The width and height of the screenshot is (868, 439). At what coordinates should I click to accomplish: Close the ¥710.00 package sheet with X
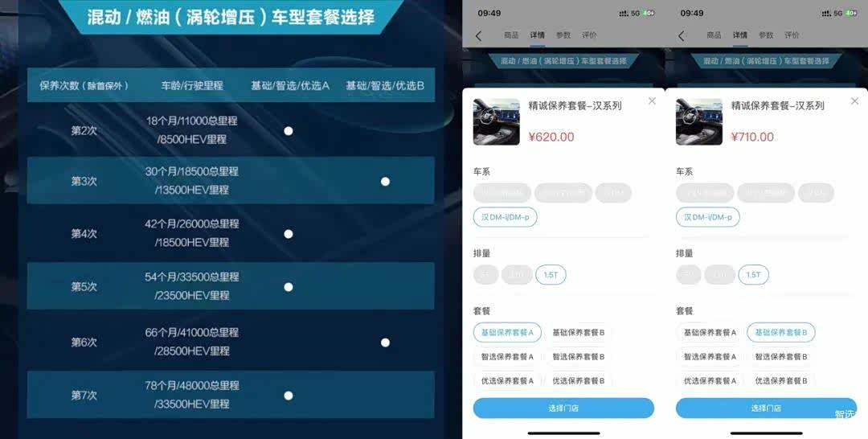[x=854, y=101]
